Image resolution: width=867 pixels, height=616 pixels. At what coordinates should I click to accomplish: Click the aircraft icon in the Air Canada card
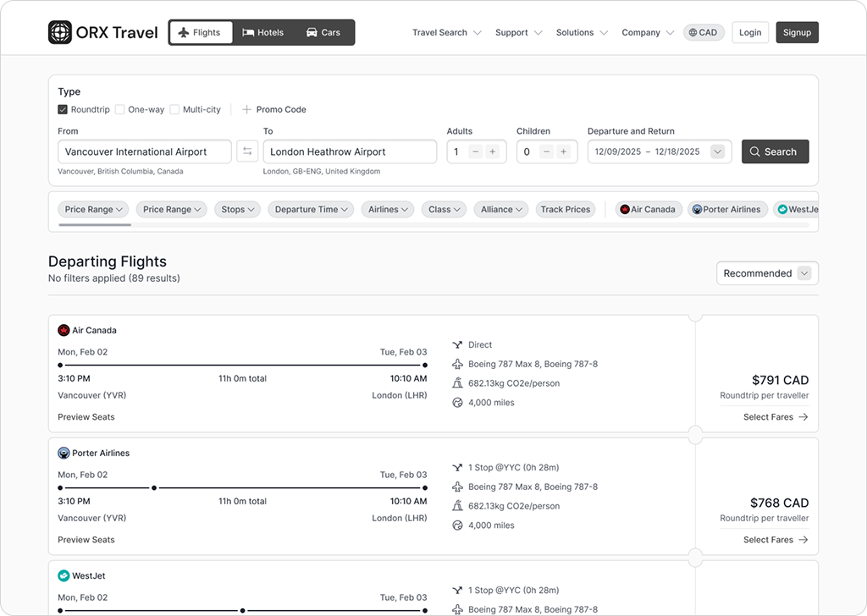click(457, 364)
